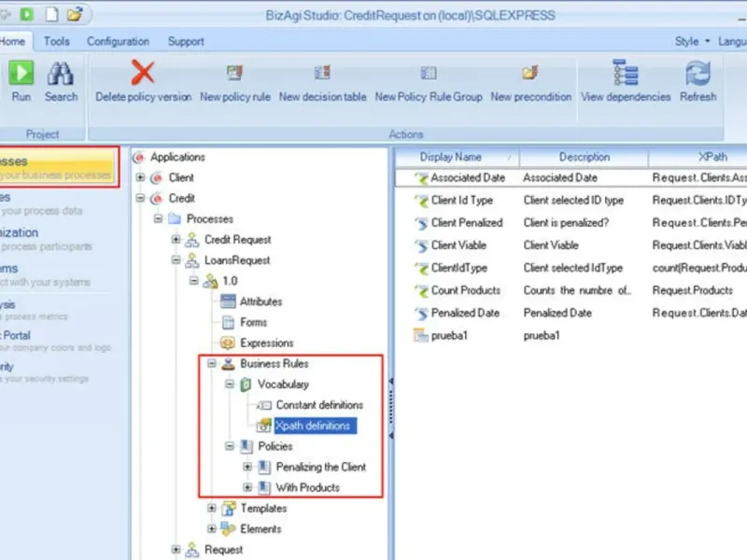Select the Expressions node icon

(x=228, y=343)
